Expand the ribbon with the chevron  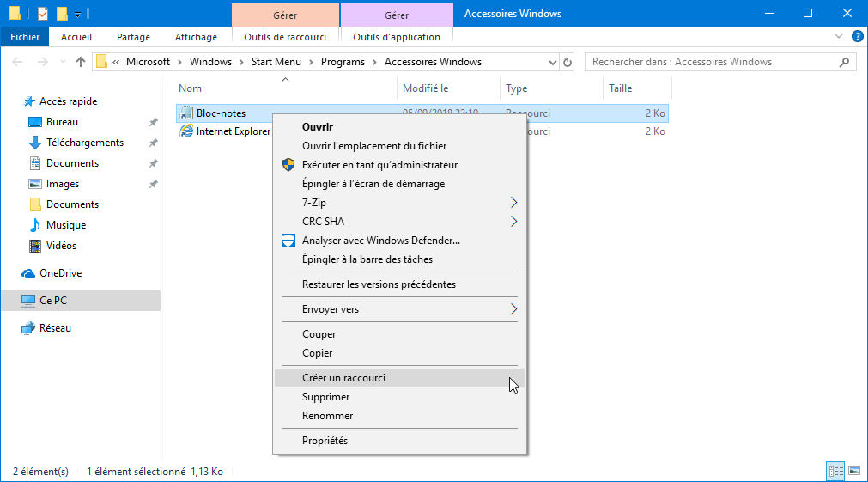[839, 37]
